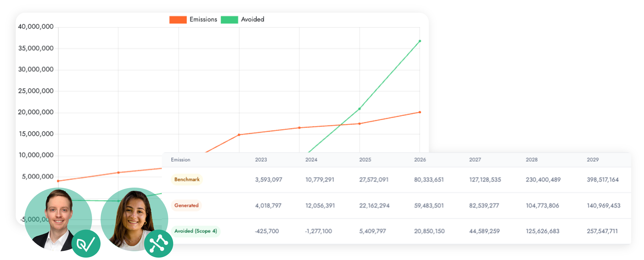Click Generated value 12,056,391
Image resolution: width=644 pixels, height=260 pixels.
(320, 206)
